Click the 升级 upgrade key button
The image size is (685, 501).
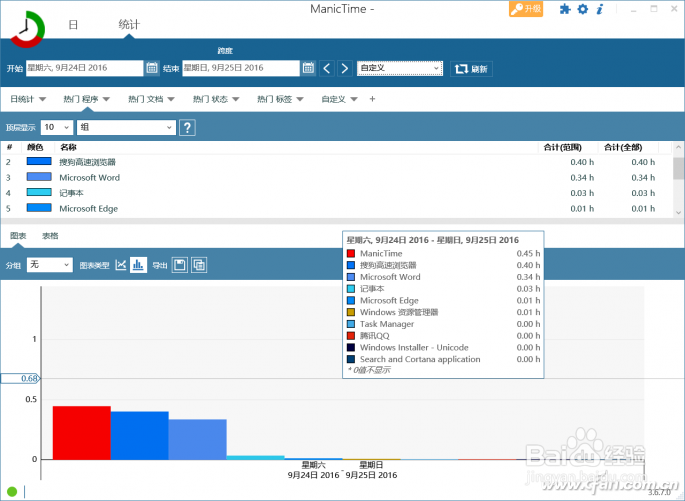point(526,9)
